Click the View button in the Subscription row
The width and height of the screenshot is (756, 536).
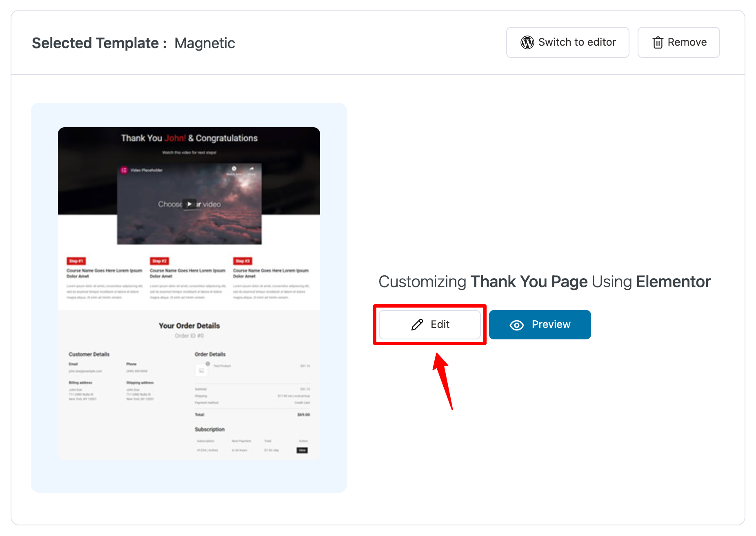[x=302, y=450]
